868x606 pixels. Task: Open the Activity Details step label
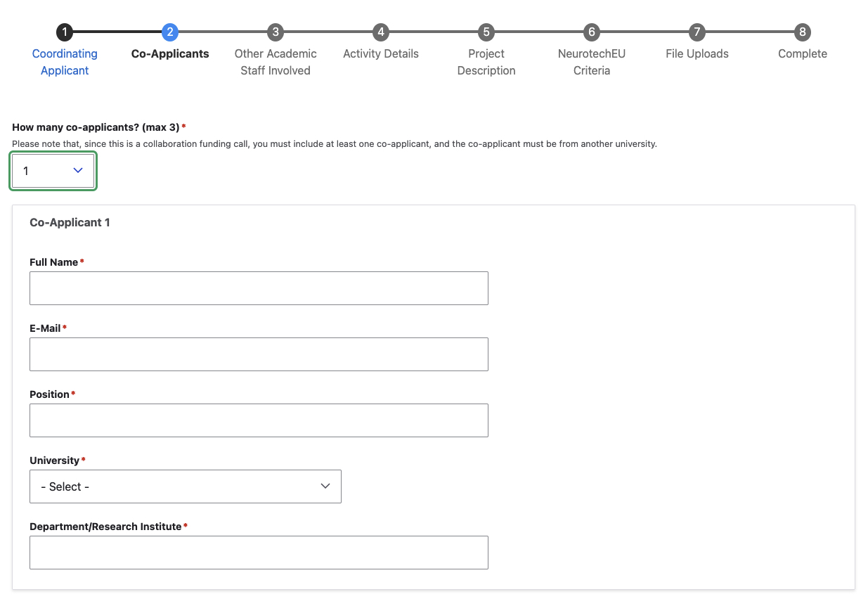pyautogui.click(x=380, y=54)
